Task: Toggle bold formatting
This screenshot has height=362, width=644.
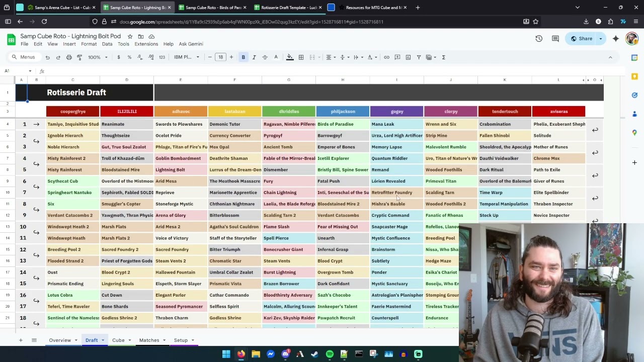Action: click(244, 57)
